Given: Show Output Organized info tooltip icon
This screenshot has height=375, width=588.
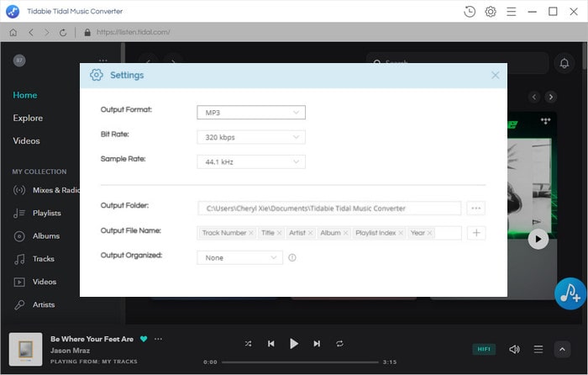Looking at the screenshot, I should (292, 258).
